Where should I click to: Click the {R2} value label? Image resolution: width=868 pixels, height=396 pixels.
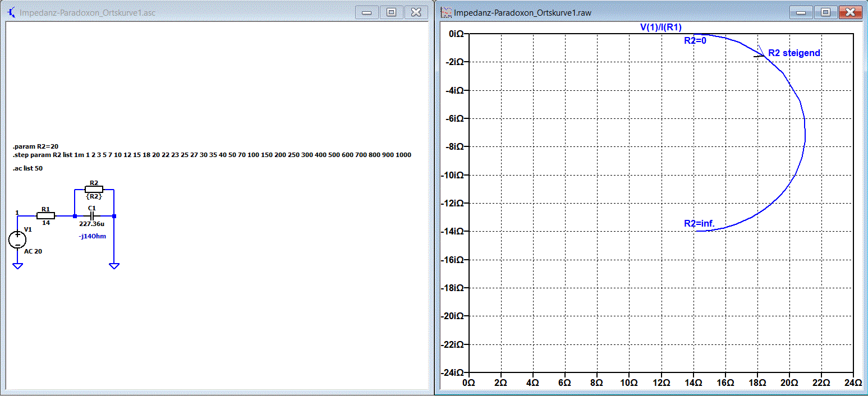[x=94, y=196]
